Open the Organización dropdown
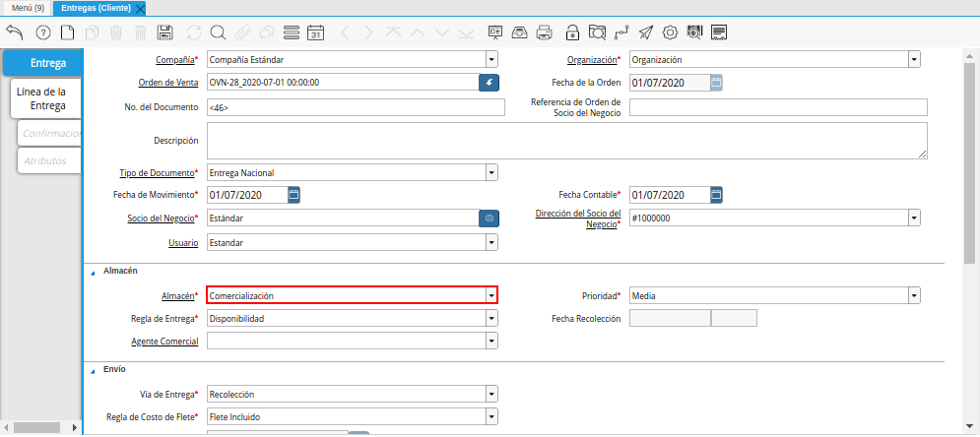Viewport: 980px width, 437px height. point(914,60)
